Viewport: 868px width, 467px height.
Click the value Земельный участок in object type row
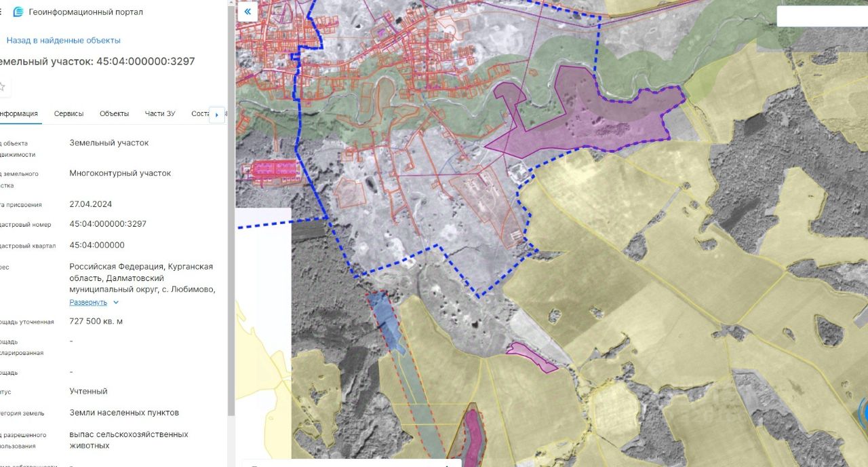tap(108, 143)
